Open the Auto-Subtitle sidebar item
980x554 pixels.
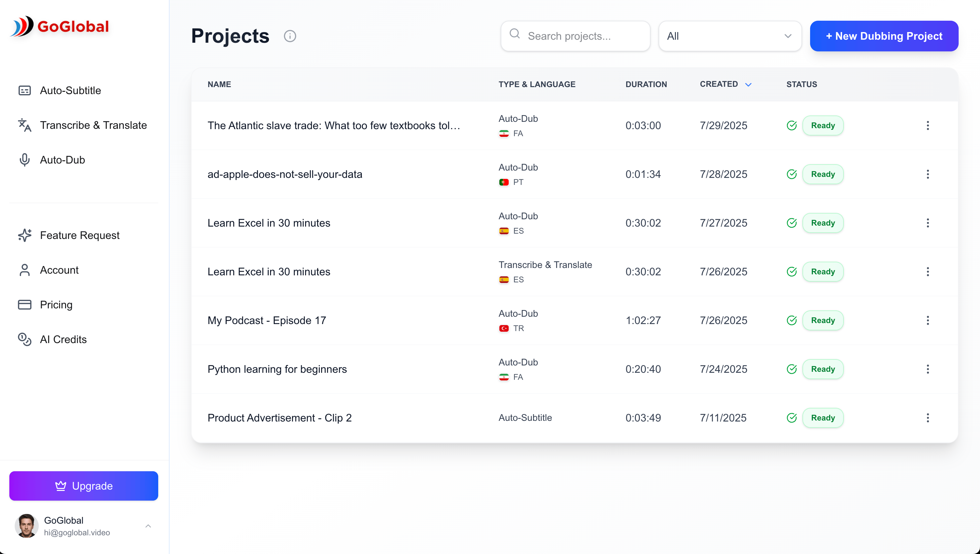click(x=70, y=90)
